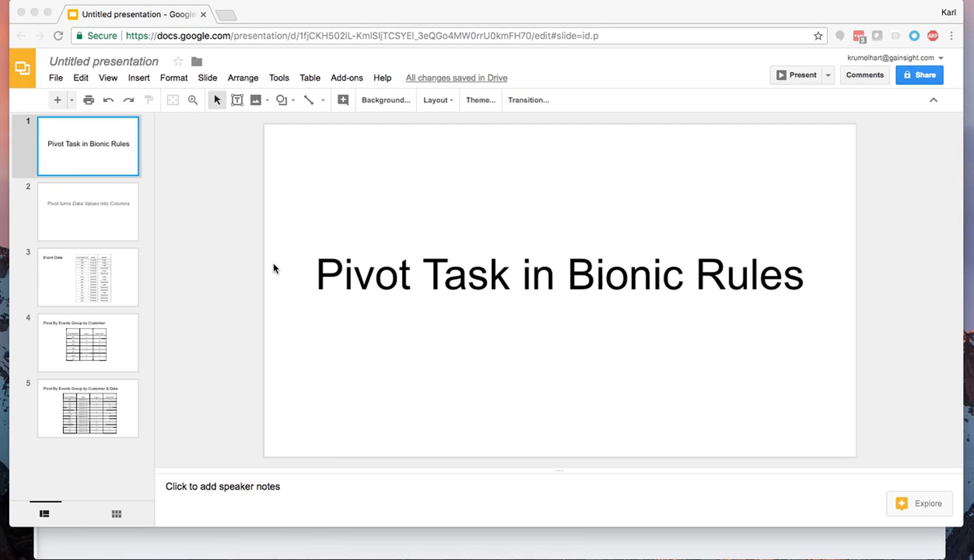Bookmark this page with the star icon
The width and height of the screenshot is (974, 560).
pos(818,36)
